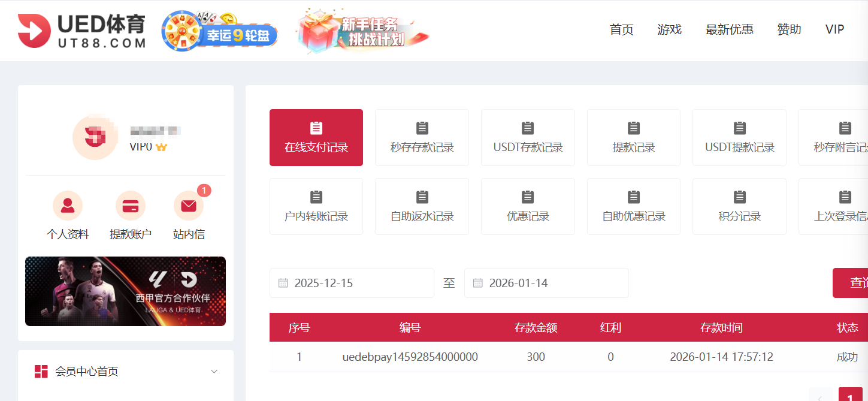Open the end date 2026-01-14 picker
Screen dimensions: 868x401
coord(546,283)
